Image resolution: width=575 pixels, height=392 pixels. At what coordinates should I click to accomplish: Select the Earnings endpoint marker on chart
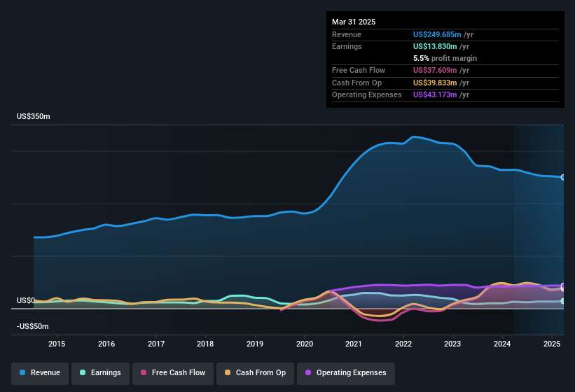[563, 301]
